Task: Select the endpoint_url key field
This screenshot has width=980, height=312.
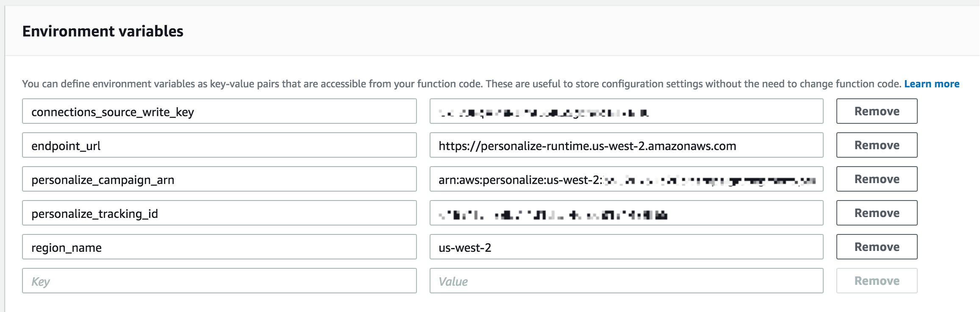Action: pyautogui.click(x=219, y=145)
